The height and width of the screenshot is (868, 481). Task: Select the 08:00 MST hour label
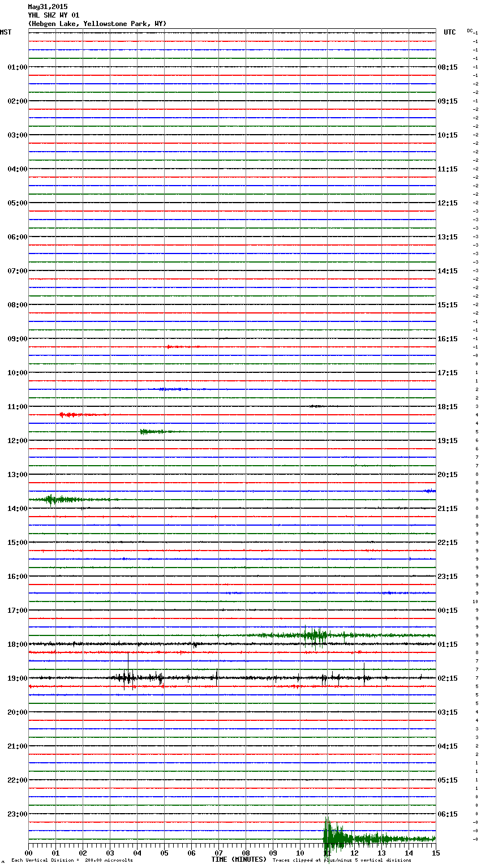(17, 305)
